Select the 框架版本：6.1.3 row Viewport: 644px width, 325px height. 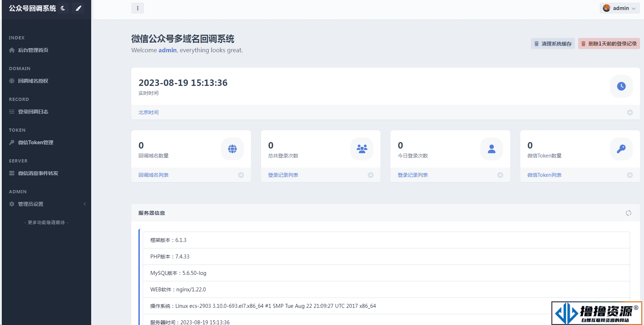386,240
